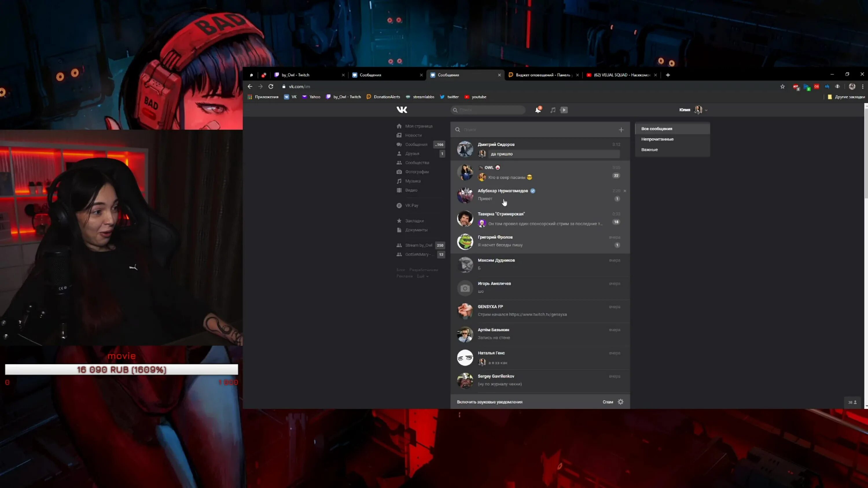Bookmark this page with the star icon
Viewport: 868px width, 488px height.
tap(782, 86)
